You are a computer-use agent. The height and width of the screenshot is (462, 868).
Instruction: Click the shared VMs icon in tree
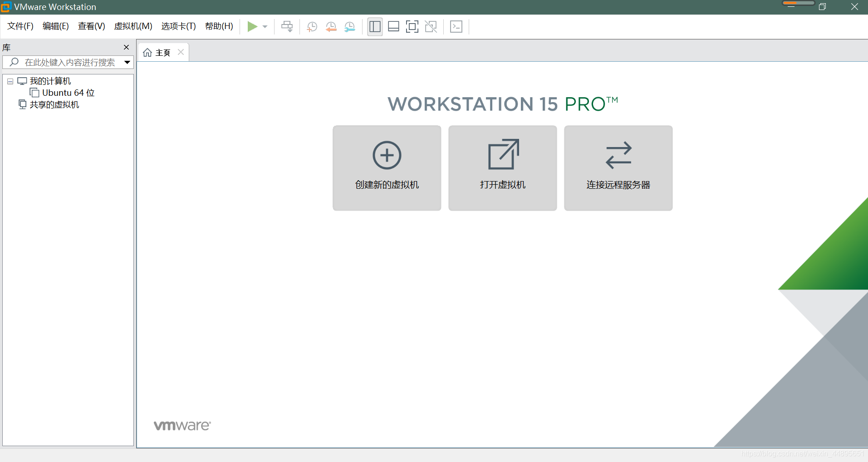(x=22, y=104)
